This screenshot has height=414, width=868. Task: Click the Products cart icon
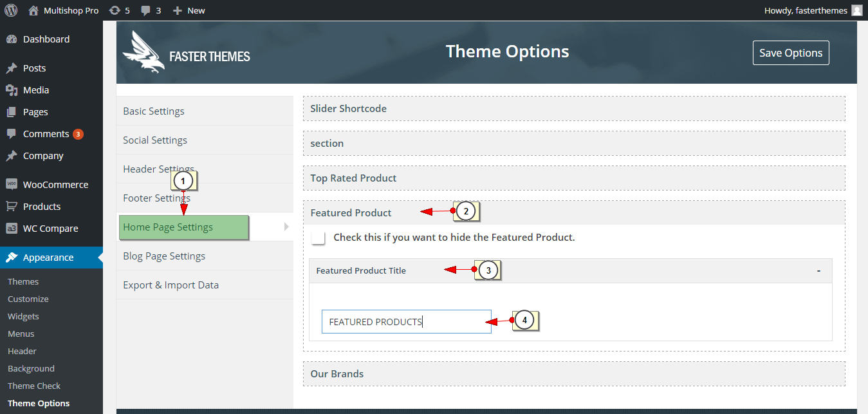point(12,207)
